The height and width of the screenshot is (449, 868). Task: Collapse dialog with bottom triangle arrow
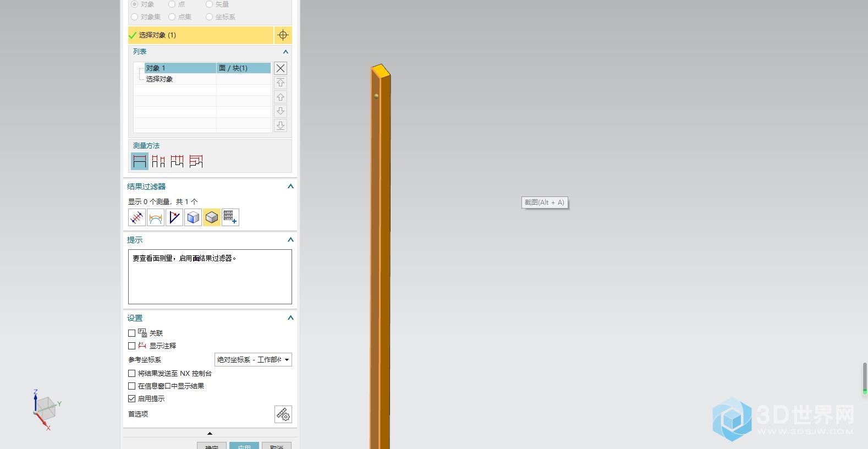210,434
